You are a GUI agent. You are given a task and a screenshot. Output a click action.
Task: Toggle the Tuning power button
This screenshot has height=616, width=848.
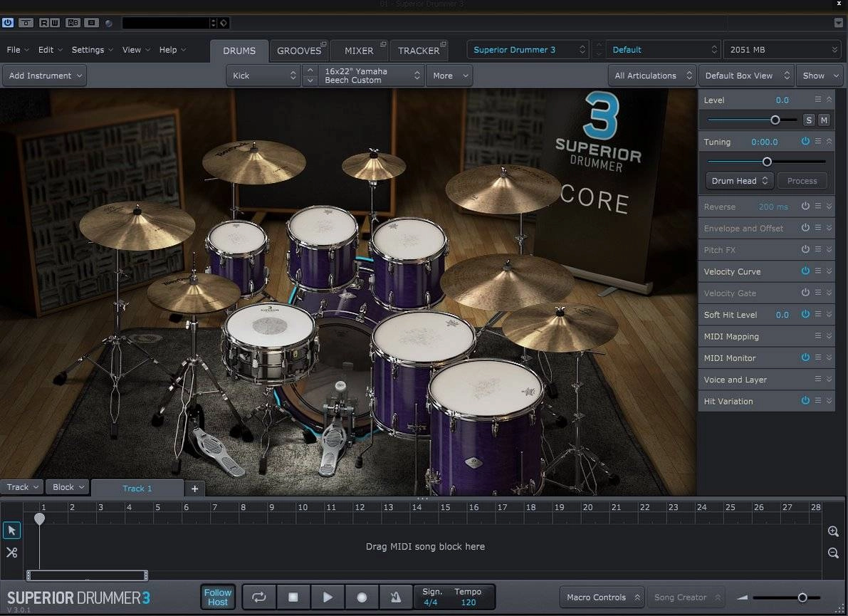[x=805, y=141]
